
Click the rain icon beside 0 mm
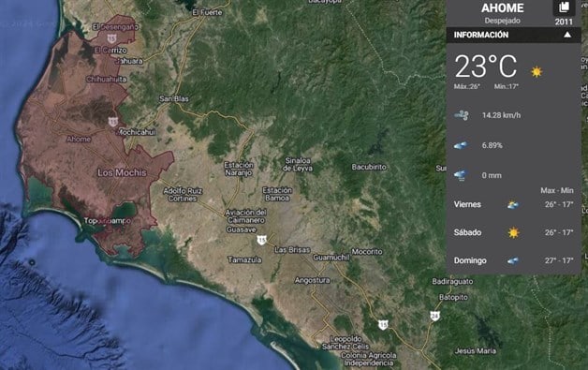coord(460,175)
